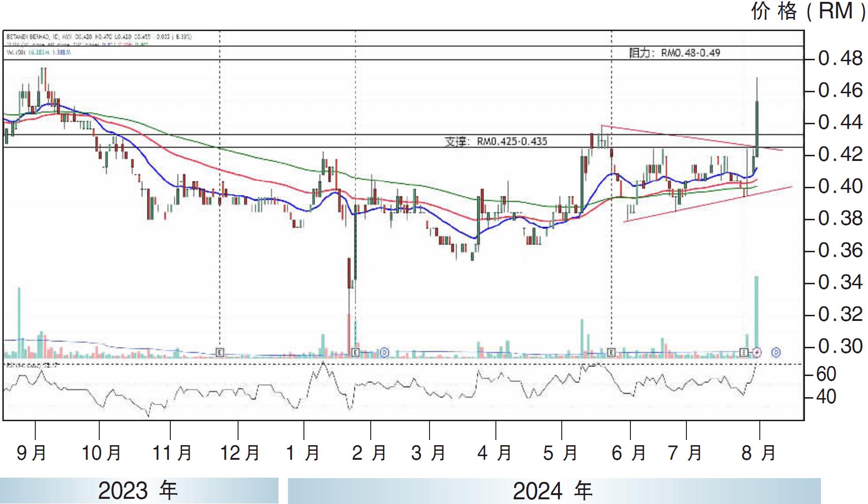Click the 8 月 month label on time axis

point(758,453)
